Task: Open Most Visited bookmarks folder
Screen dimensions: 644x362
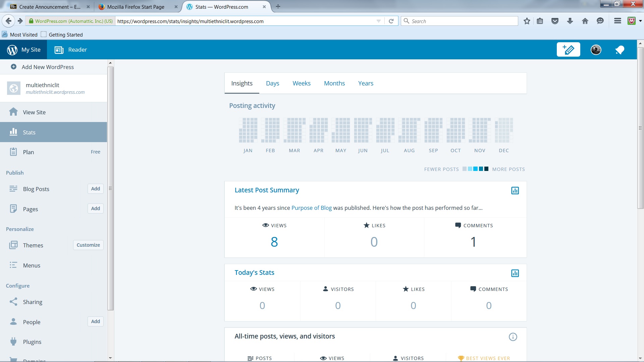Action: (x=20, y=35)
